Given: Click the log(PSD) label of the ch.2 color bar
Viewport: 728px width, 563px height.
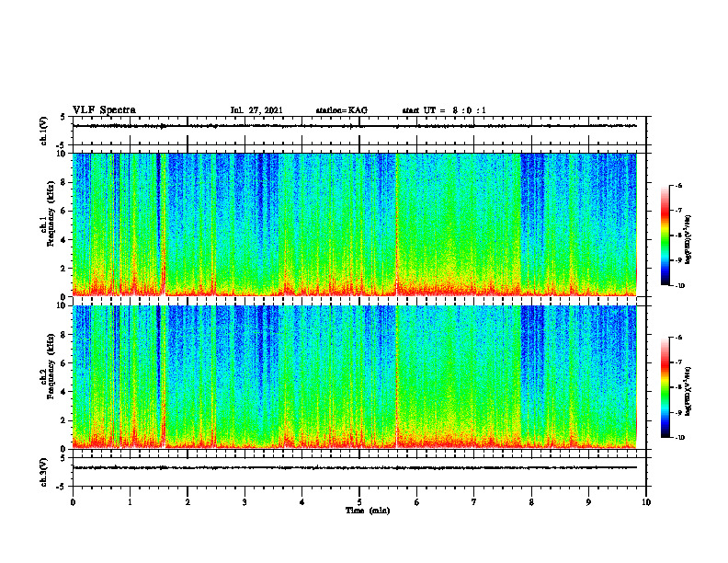Looking at the screenshot, I should pos(688,392).
